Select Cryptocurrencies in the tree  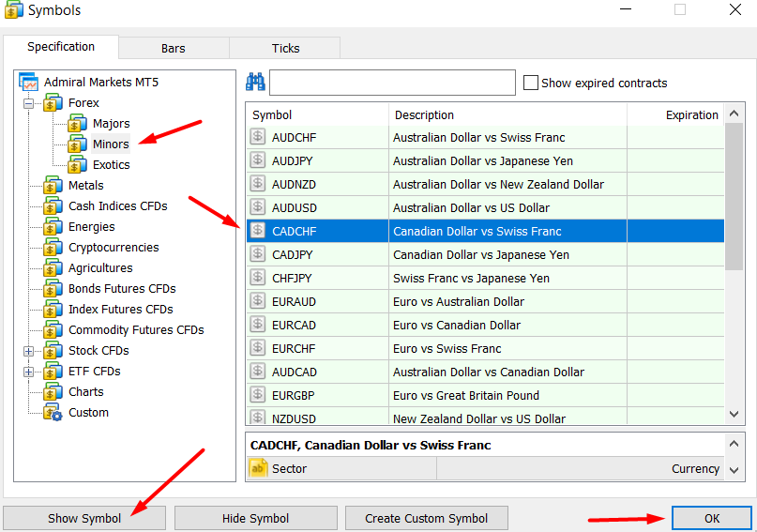click(114, 247)
